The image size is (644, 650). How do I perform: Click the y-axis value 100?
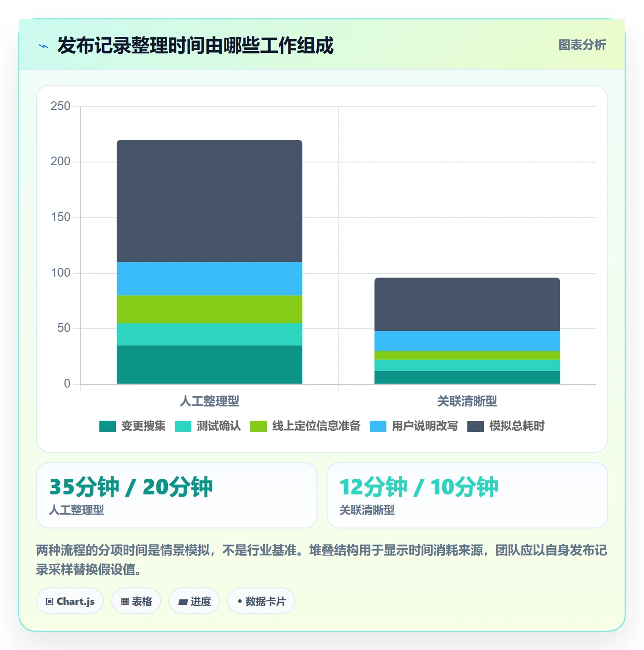pos(61,273)
